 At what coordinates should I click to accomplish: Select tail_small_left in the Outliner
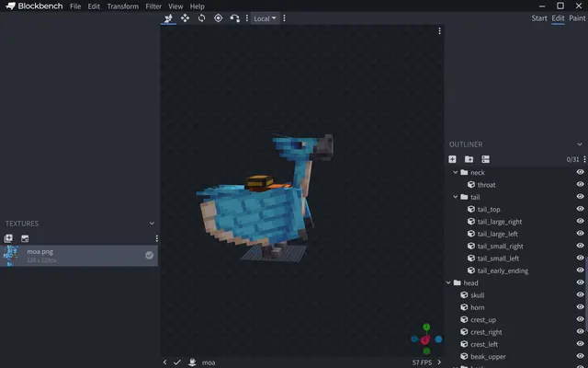click(498, 259)
